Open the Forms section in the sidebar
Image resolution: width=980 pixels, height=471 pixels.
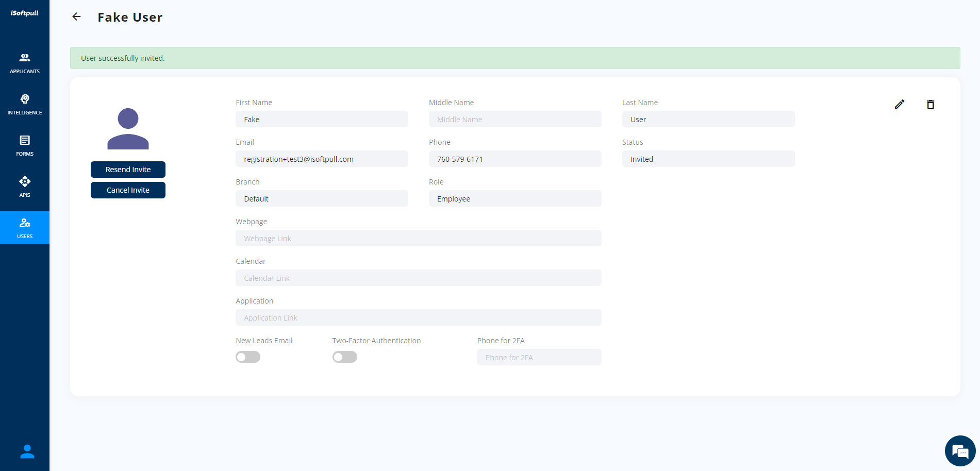(25, 145)
